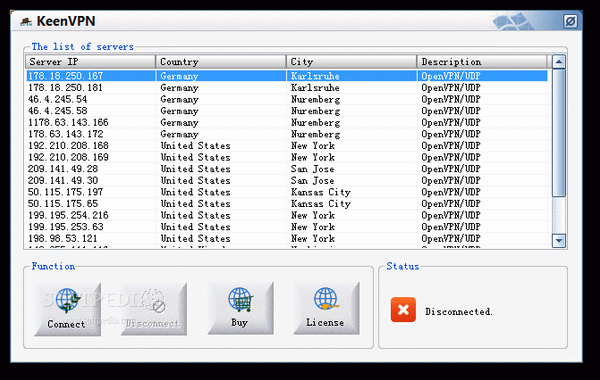Click OpenVPN/UDP in 1178.63.143.166 row
Viewport: 600px width, 380px height.
tap(451, 122)
